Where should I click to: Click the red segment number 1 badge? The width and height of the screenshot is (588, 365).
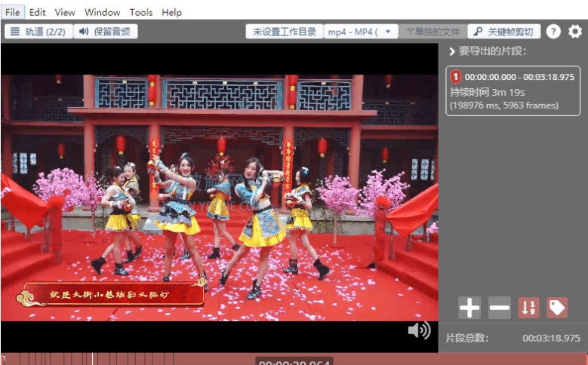pos(455,77)
